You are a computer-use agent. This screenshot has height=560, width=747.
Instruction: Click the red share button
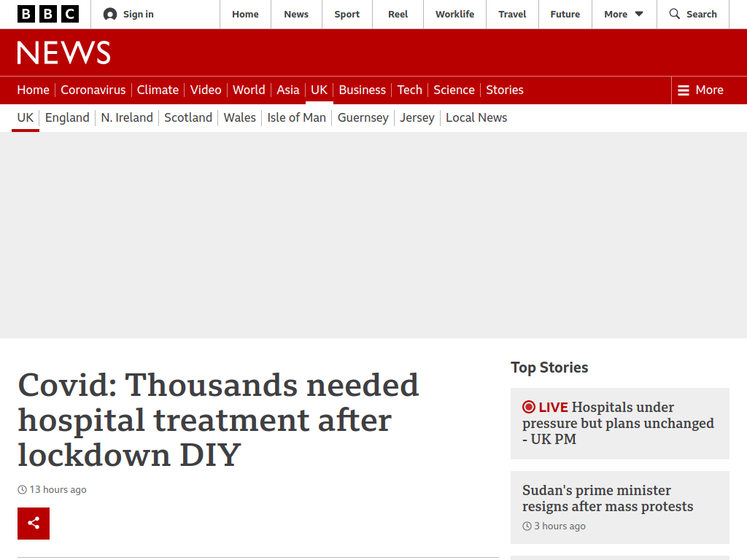34,524
